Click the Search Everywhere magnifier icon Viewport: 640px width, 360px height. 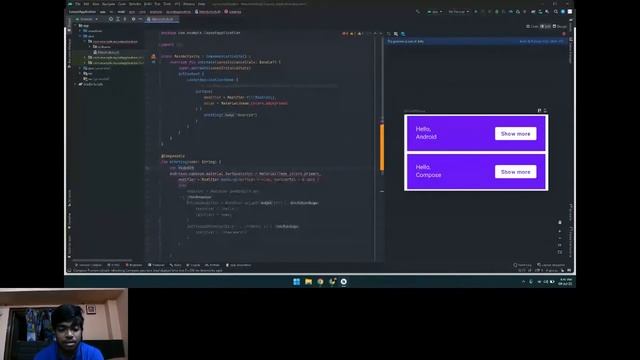click(x=556, y=11)
